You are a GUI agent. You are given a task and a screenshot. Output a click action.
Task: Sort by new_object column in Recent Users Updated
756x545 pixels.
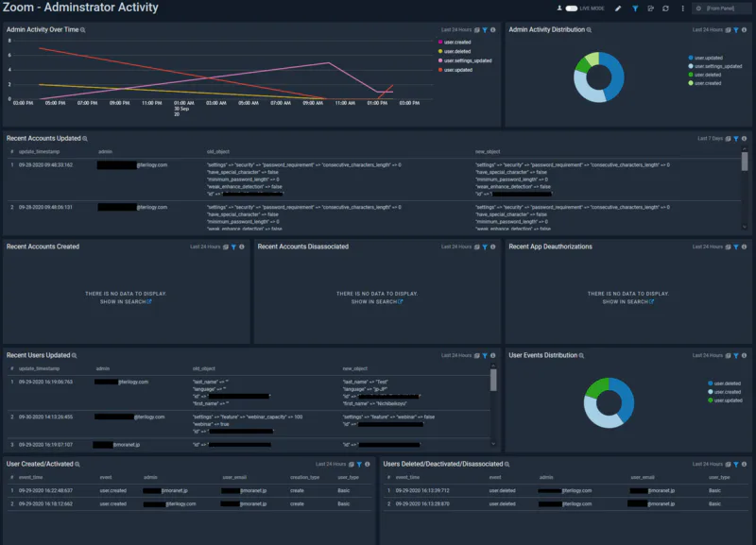pos(355,368)
